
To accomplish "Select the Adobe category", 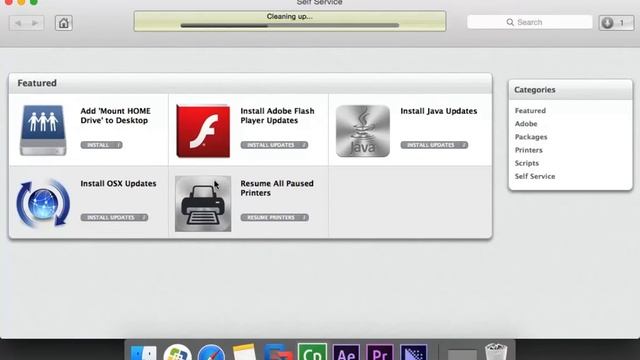I will click(526, 124).
